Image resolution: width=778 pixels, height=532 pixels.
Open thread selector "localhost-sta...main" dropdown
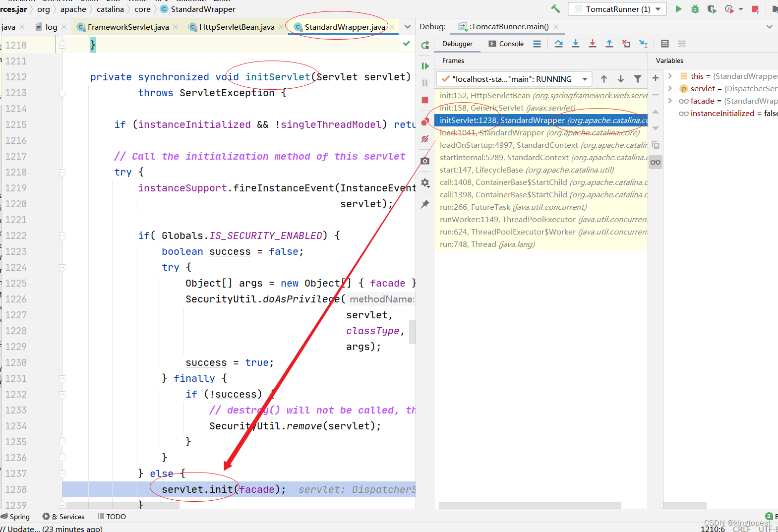tap(514, 79)
